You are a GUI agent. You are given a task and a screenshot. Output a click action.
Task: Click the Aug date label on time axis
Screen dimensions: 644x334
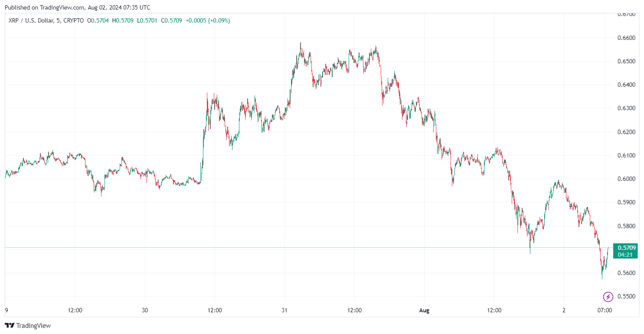(424, 311)
